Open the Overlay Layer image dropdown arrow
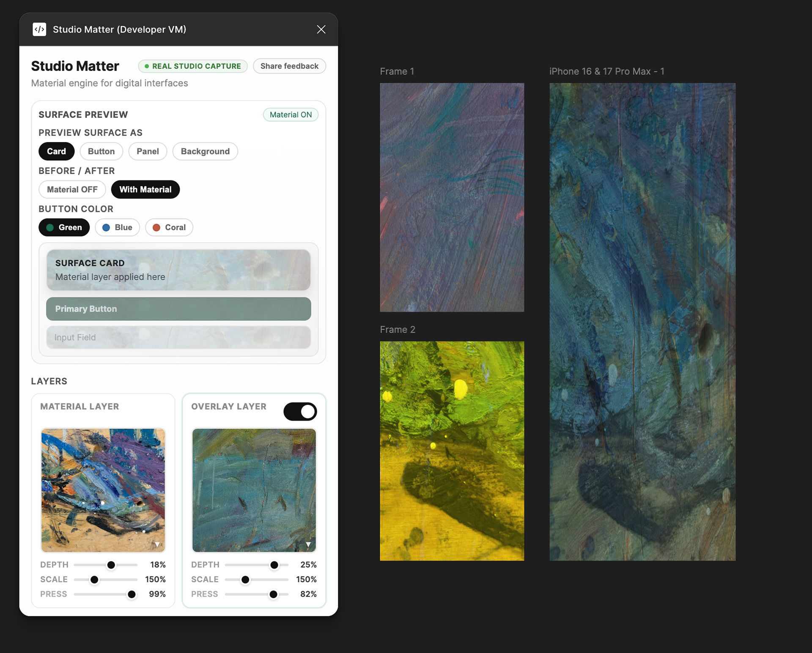Image resolution: width=812 pixels, height=653 pixels. [x=308, y=544]
